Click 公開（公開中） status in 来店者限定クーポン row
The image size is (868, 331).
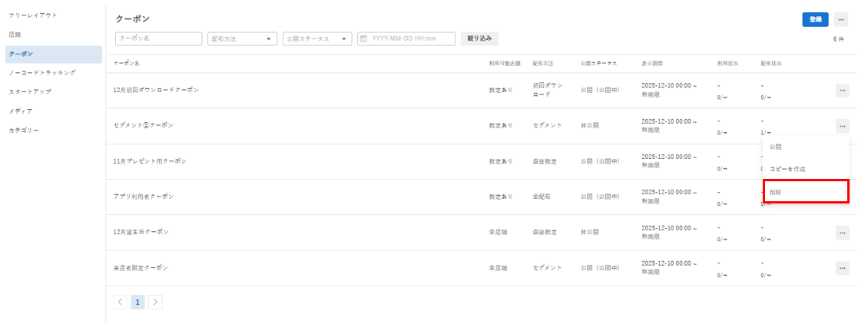(x=599, y=267)
